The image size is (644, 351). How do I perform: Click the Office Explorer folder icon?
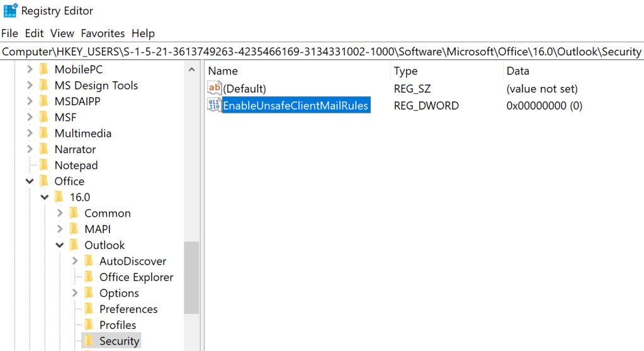coord(89,277)
